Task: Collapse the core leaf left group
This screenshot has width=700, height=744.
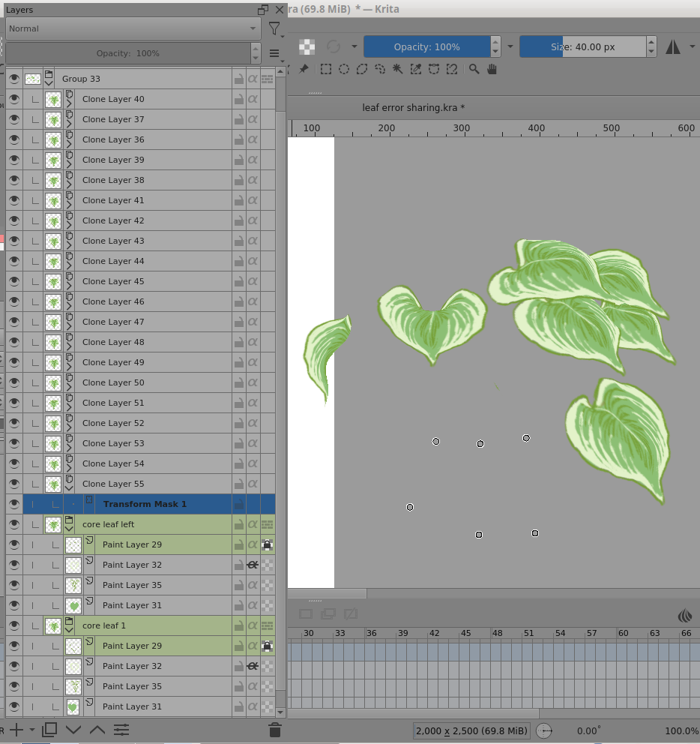Action: (69, 529)
